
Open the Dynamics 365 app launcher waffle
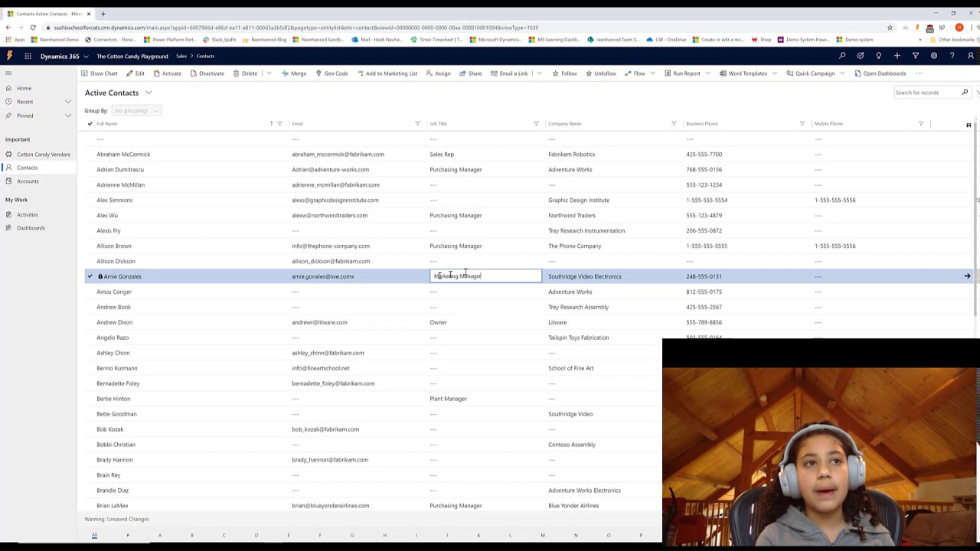coord(28,56)
